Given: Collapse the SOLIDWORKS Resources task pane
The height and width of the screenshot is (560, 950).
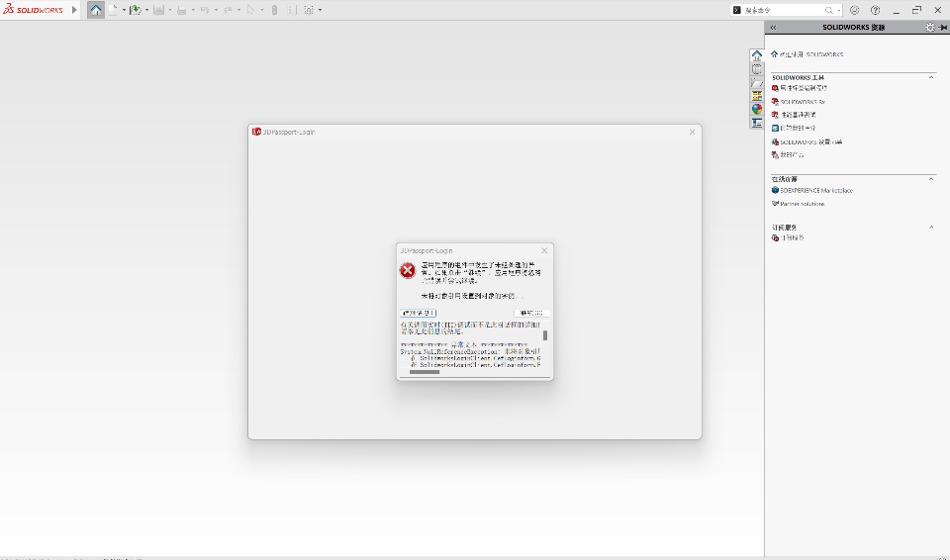Looking at the screenshot, I should pyautogui.click(x=773, y=28).
